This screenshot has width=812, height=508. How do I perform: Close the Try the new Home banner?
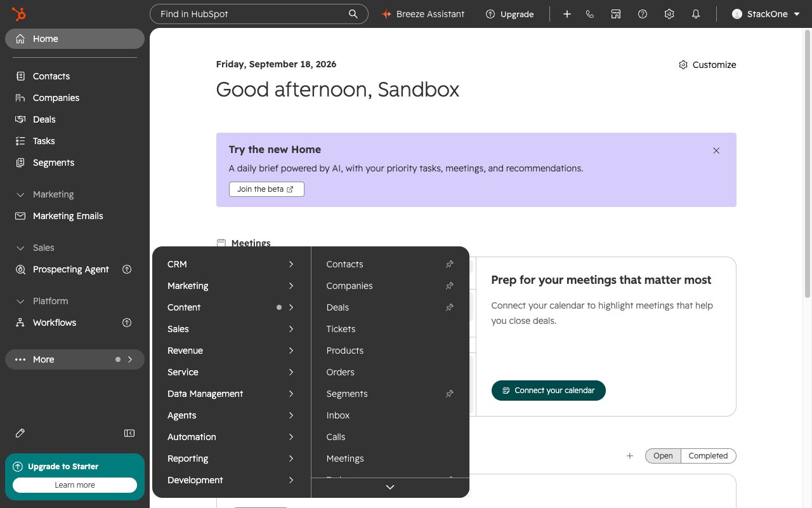716,150
